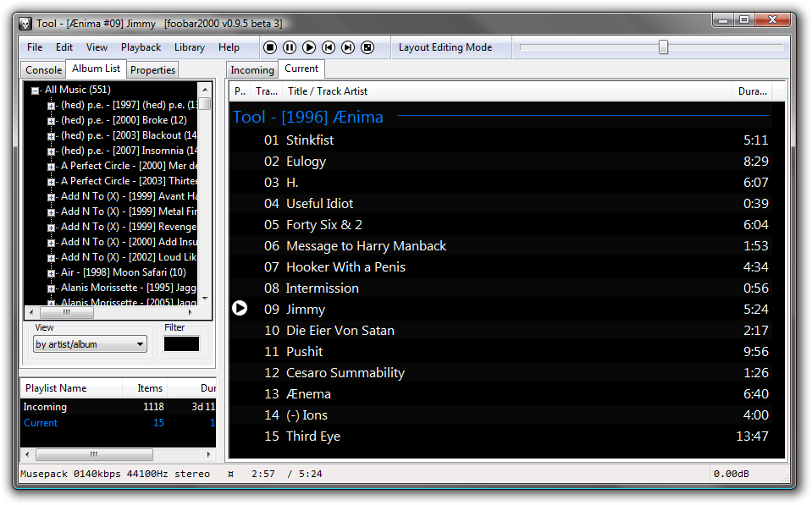The image size is (812, 505).
Task: Click the playing indicator beside track Jimmy
Action: coord(240,309)
